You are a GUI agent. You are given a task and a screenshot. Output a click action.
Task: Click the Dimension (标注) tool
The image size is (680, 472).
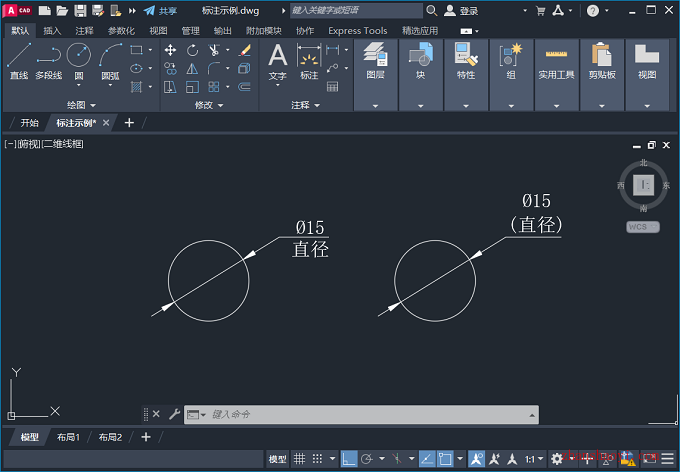click(309, 62)
